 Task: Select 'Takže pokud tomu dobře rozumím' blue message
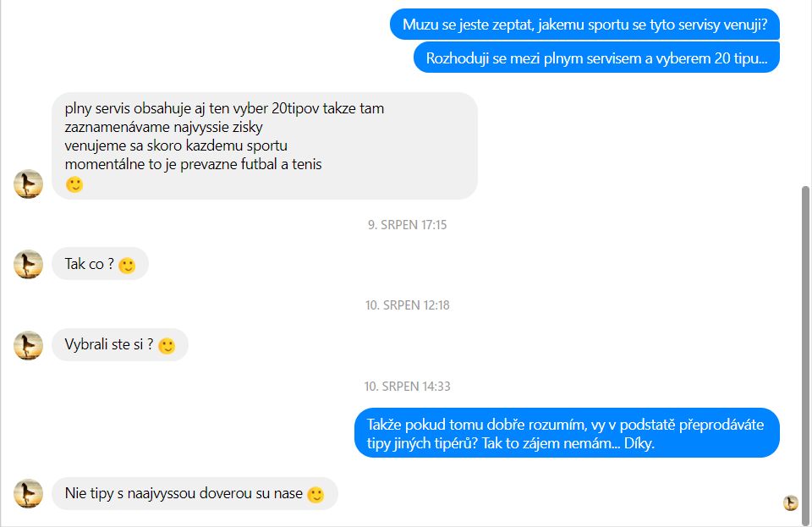(567, 433)
